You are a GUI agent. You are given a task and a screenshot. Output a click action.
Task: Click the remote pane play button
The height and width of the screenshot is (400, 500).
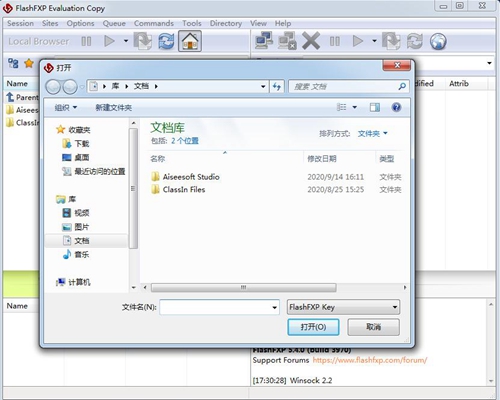[358, 41]
